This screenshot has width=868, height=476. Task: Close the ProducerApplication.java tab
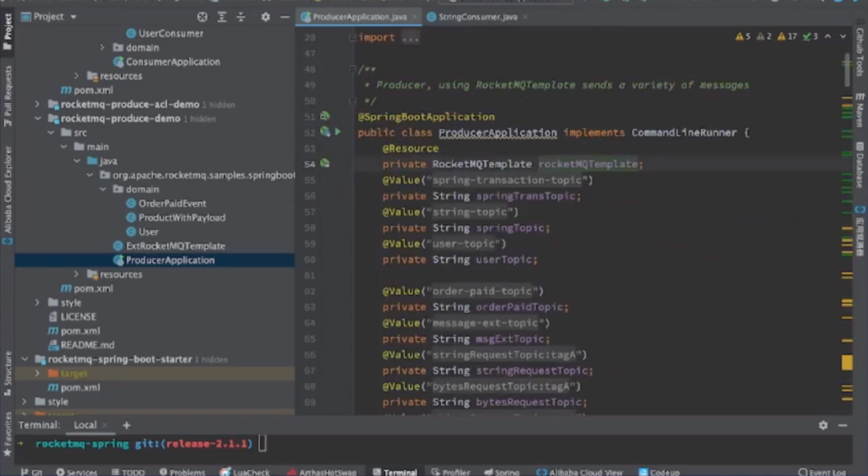(x=415, y=17)
